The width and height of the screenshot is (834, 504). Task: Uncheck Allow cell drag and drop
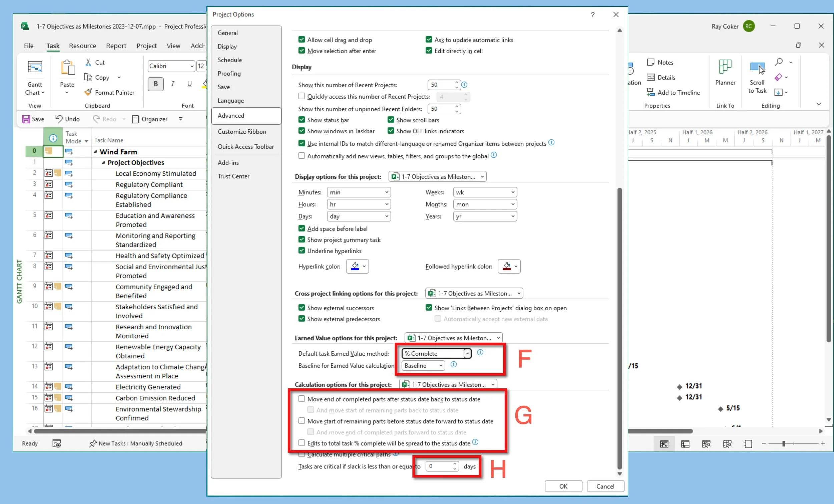click(x=301, y=40)
